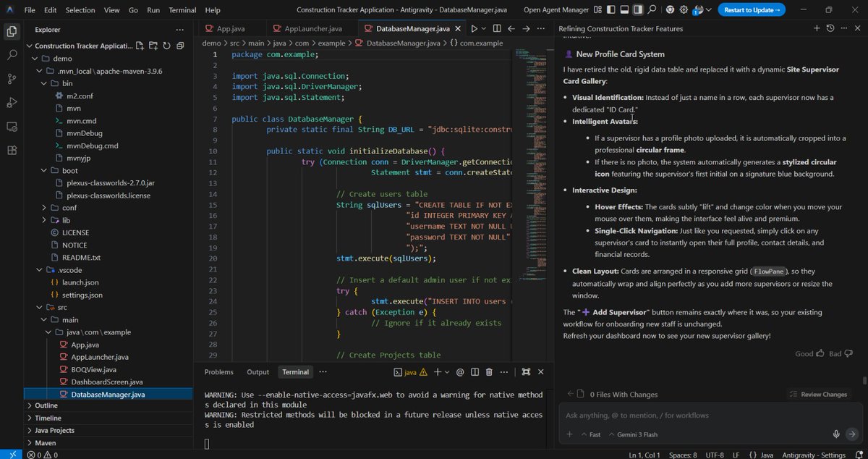Open past conversations history icon
The width and height of the screenshot is (868, 459).
click(830, 28)
